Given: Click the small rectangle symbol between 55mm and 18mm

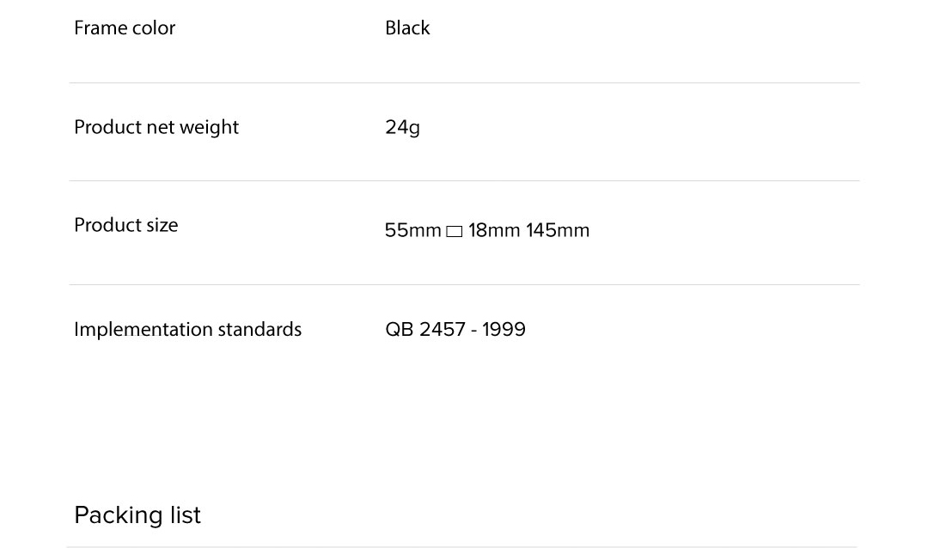Looking at the screenshot, I should coord(455,231).
